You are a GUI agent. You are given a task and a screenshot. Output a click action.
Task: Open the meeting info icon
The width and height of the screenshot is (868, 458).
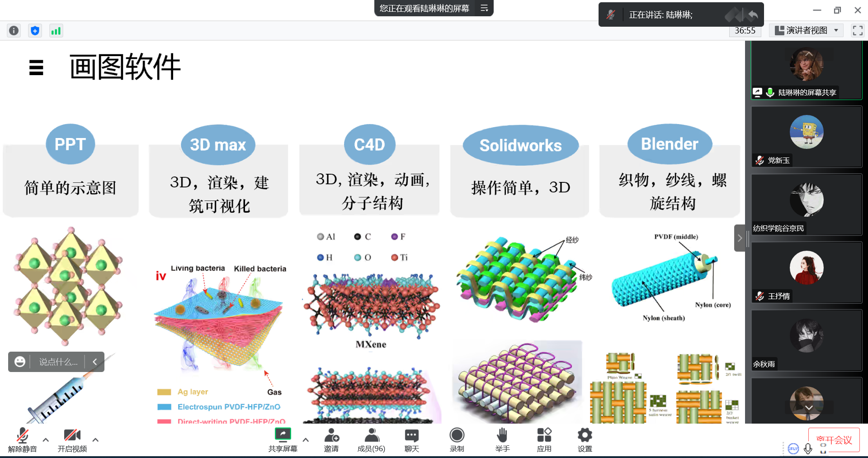(x=14, y=31)
